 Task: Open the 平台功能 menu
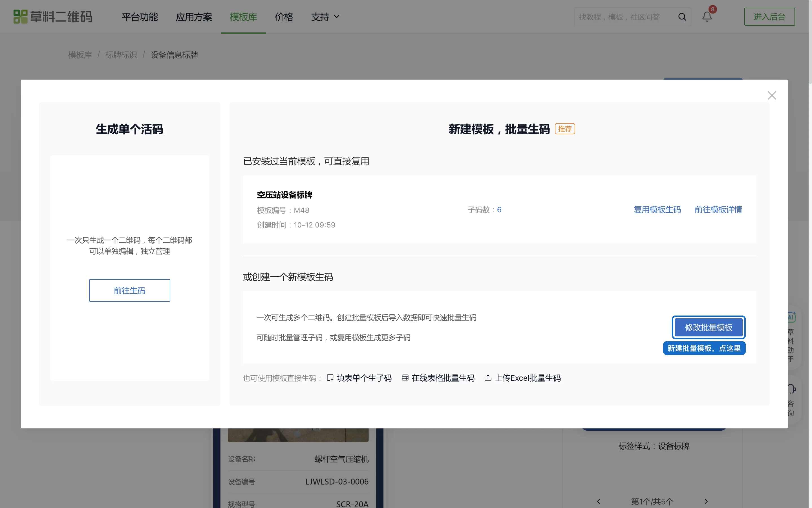(140, 17)
